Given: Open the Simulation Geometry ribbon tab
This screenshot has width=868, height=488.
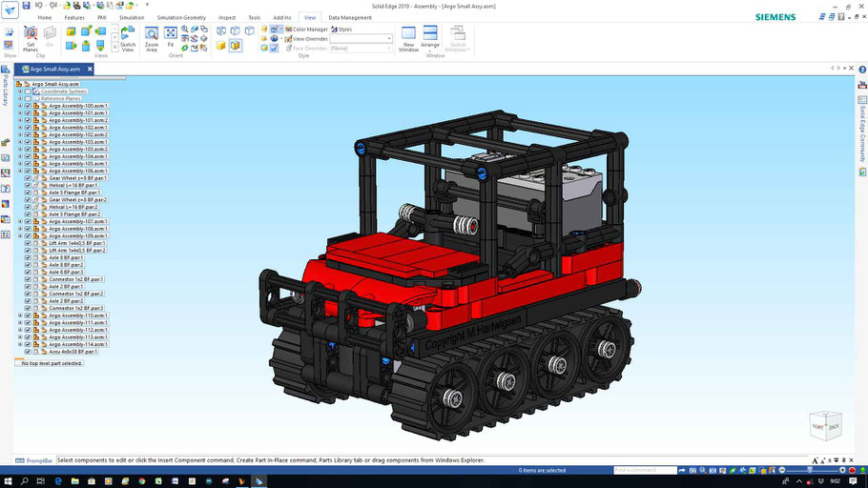Looking at the screenshot, I should [181, 18].
